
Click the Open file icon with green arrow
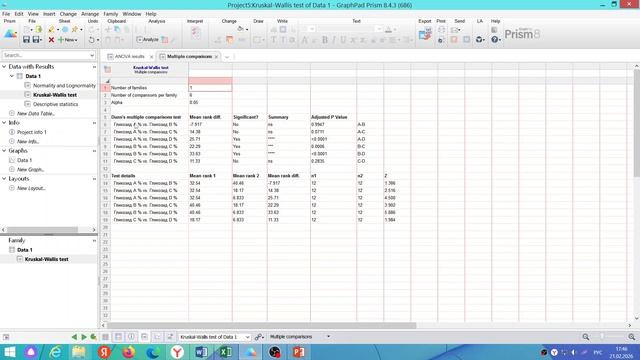coord(38,29)
